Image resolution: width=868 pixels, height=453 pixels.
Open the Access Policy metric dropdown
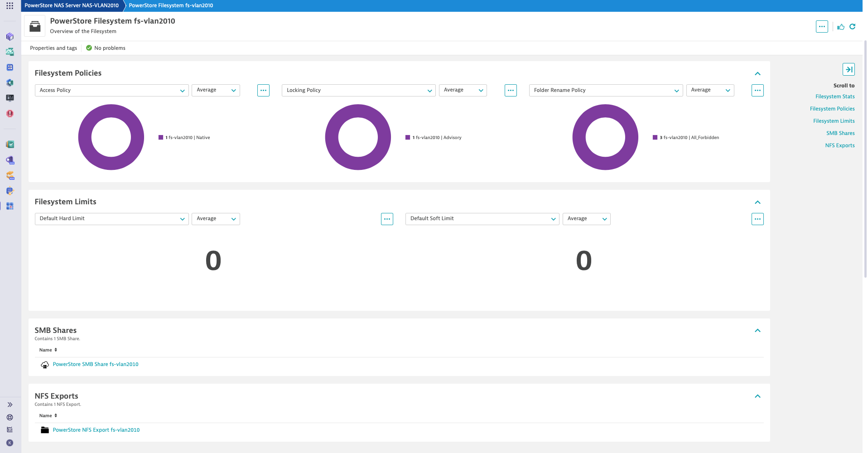click(112, 90)
